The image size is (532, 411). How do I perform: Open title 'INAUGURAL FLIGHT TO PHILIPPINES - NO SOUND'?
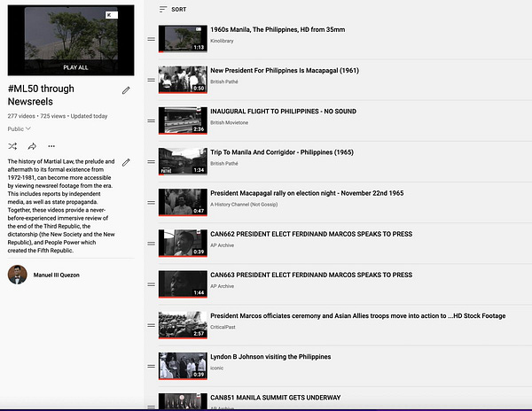coord(284,112)
